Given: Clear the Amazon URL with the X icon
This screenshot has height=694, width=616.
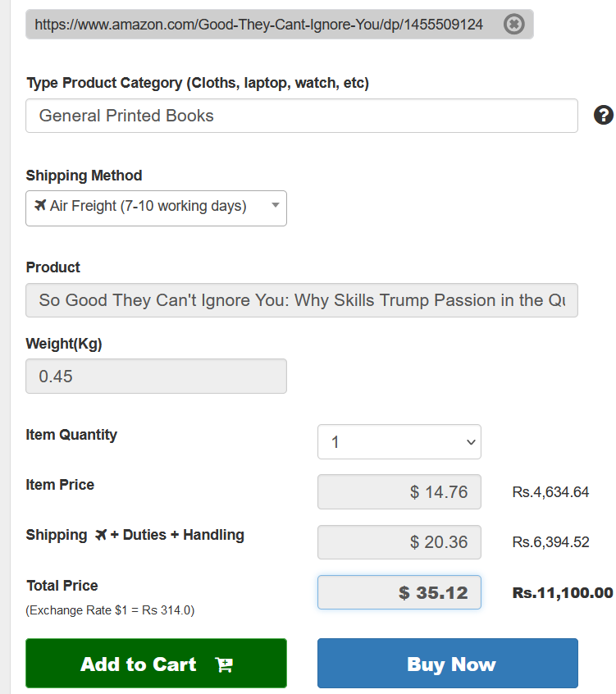Looking at the screenshot, I should [x=513, y=24].
